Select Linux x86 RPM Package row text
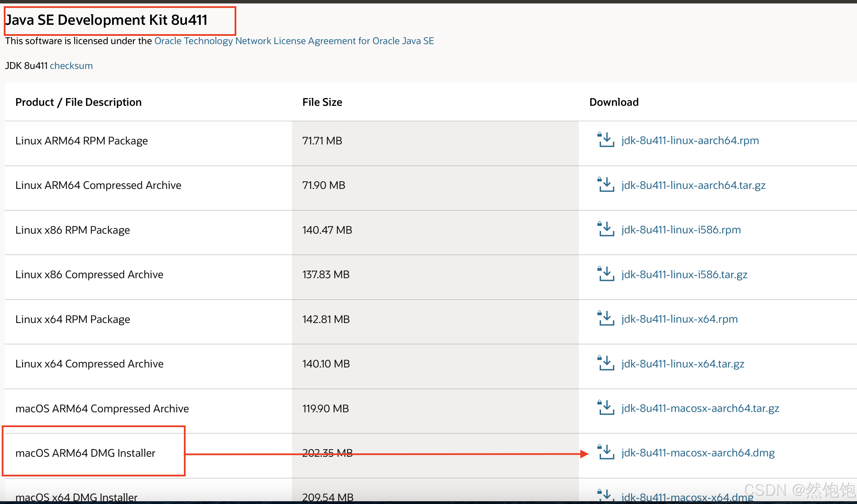 (x=73, y=230)
